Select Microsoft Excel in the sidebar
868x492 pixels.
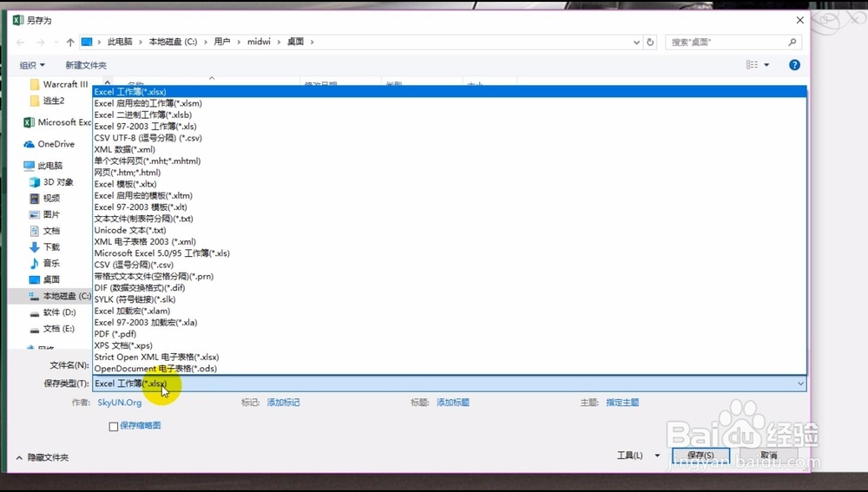[57, 122]
